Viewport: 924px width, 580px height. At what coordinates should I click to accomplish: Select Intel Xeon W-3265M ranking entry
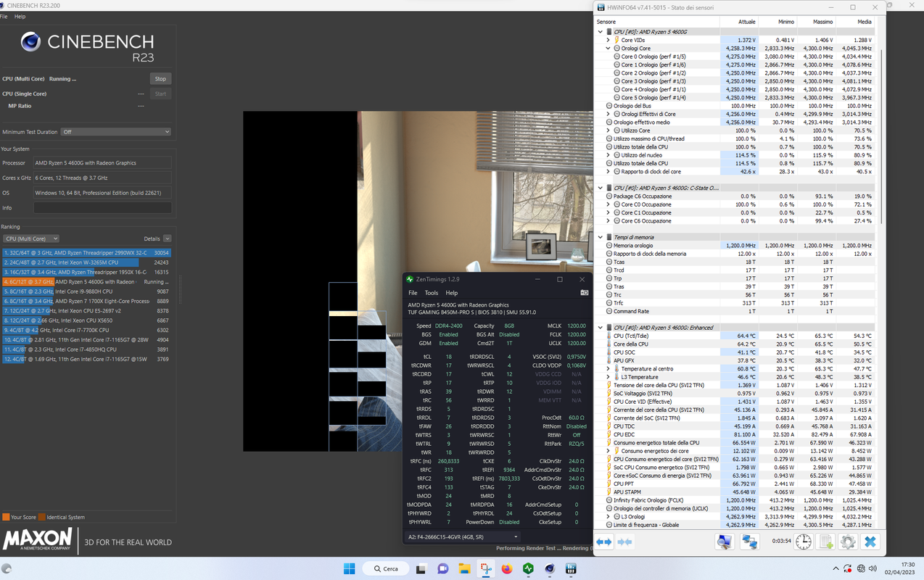86,262
